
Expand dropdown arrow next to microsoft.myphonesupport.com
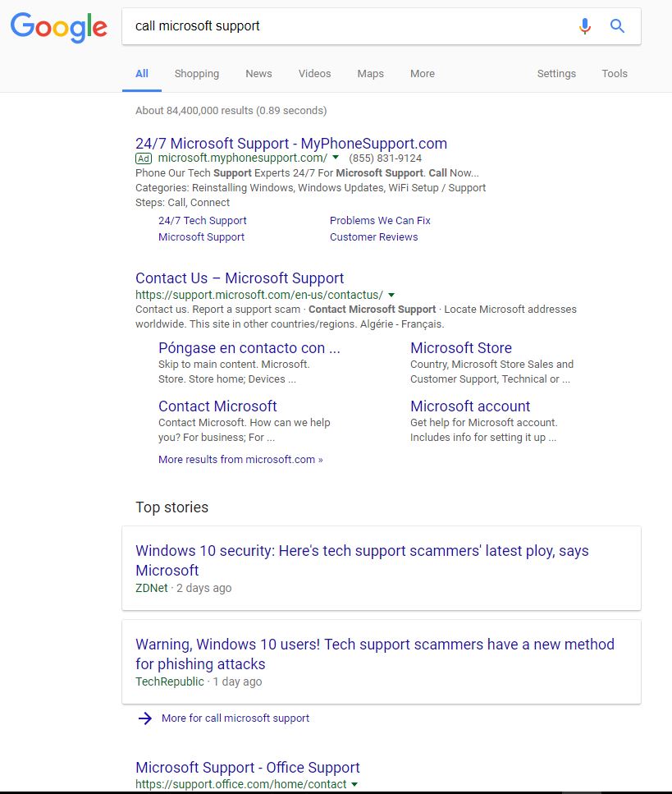click(336, 158)
